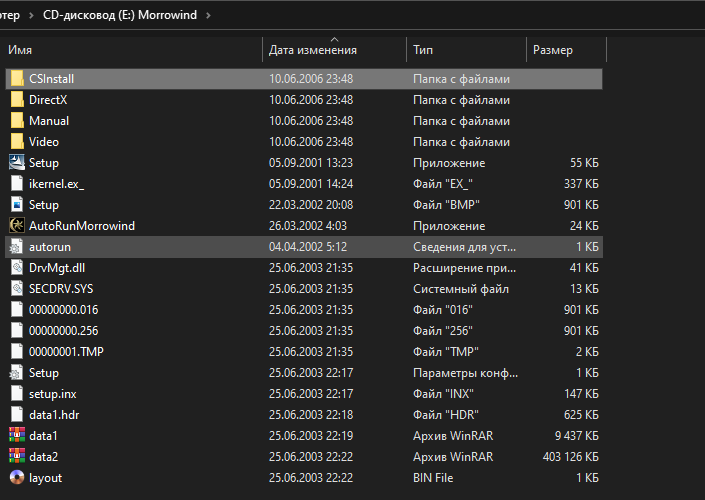Sort by the Размер column header
This screenshot has height=500, width=705.
click(x=553, y=49)
